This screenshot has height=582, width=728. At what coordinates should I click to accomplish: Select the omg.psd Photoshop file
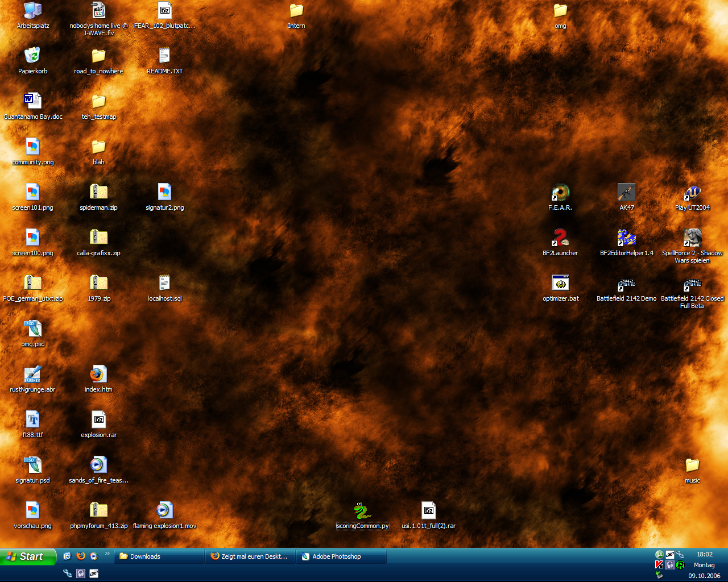click(33, 334)
